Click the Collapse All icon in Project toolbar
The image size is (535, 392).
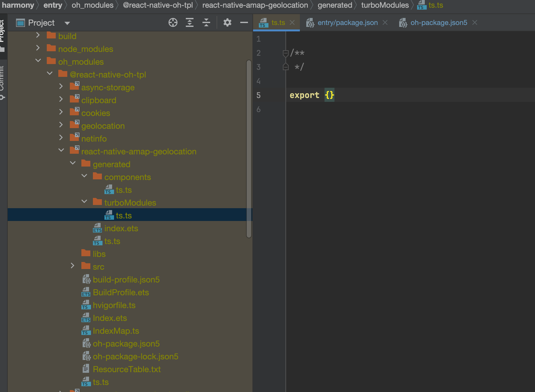pos(206,22)
